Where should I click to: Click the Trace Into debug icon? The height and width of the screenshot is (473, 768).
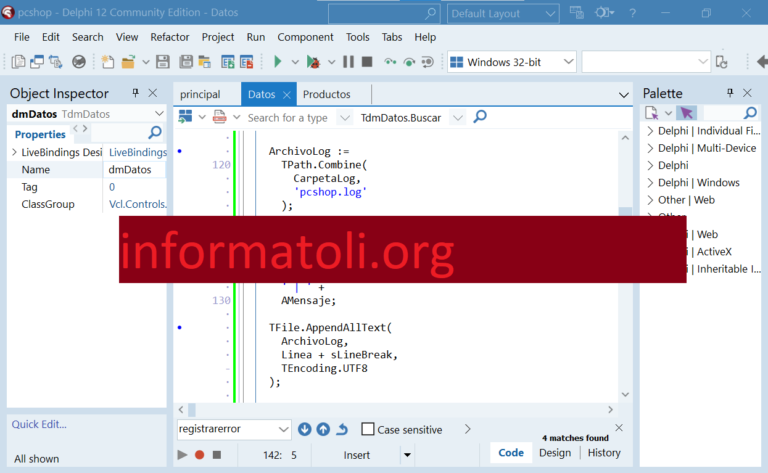point(390,62)
